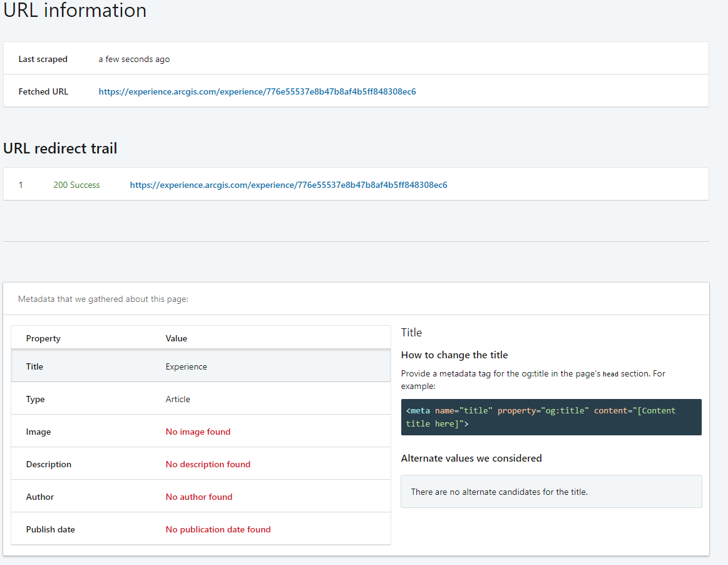Click the 'Fetched URL' label

click(43, 91)
